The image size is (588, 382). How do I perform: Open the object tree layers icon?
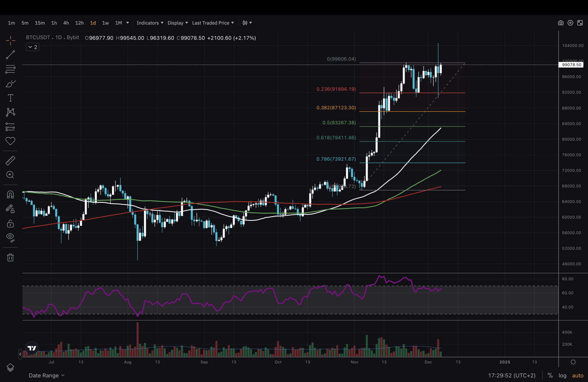click(10, 367)
